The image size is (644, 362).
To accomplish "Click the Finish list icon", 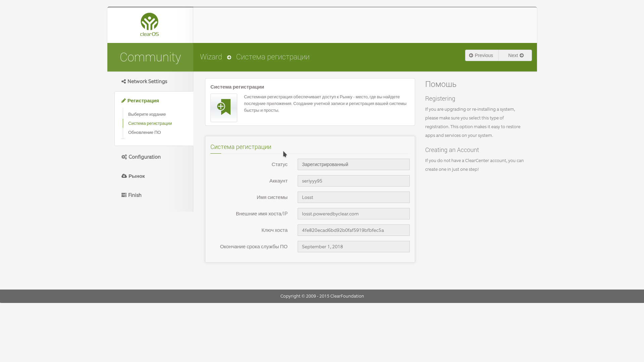I will click(124, 195).
